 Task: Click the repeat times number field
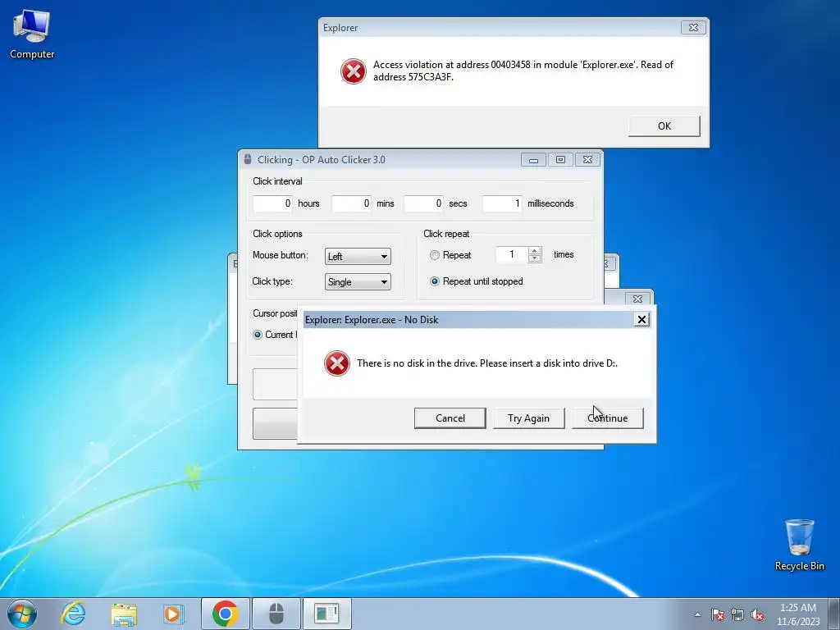click(512, 254)
